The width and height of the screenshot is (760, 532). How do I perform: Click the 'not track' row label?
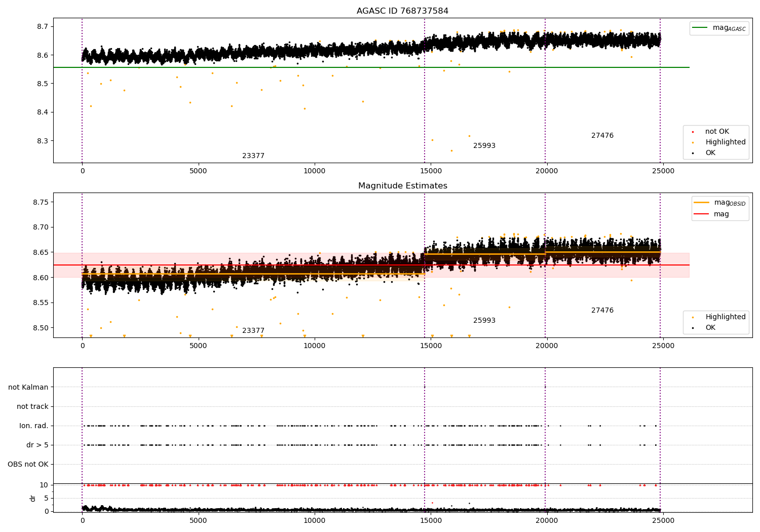coord(32,407)
